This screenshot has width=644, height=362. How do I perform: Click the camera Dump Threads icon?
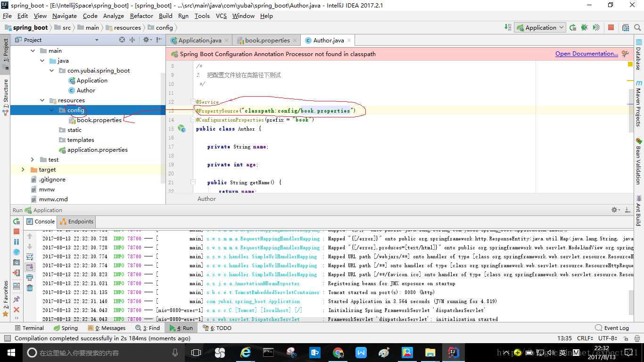point(17,263)
